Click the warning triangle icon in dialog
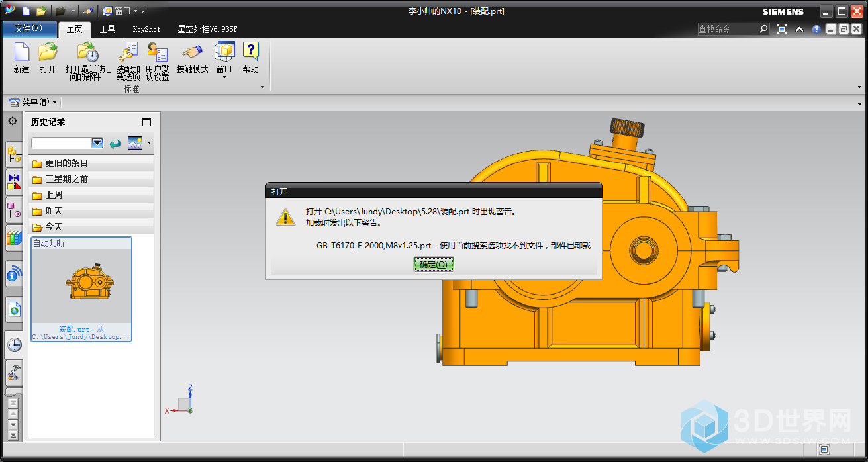The image size is (868, 462). 286,217
